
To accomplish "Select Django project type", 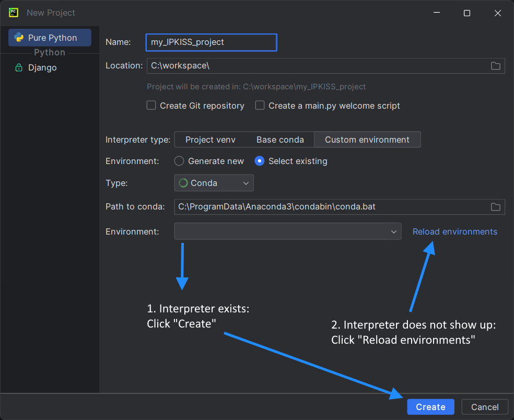I will point(42,68).
